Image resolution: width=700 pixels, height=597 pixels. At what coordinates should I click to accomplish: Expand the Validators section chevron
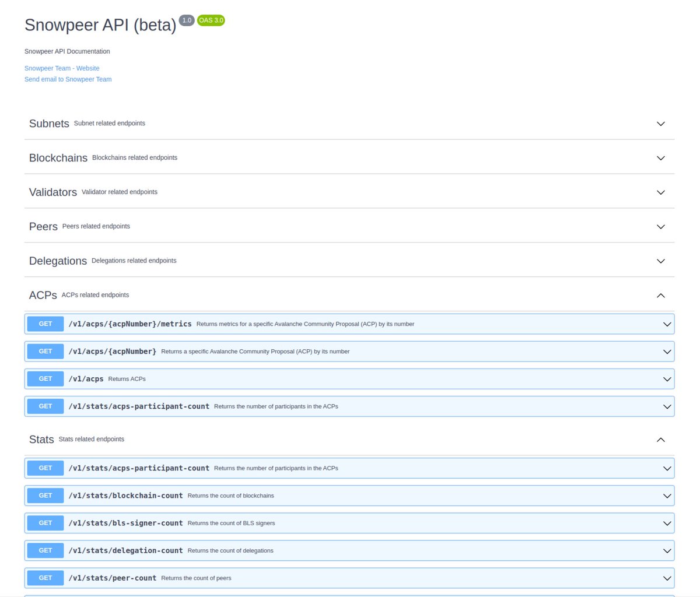(x=660, y=192)
